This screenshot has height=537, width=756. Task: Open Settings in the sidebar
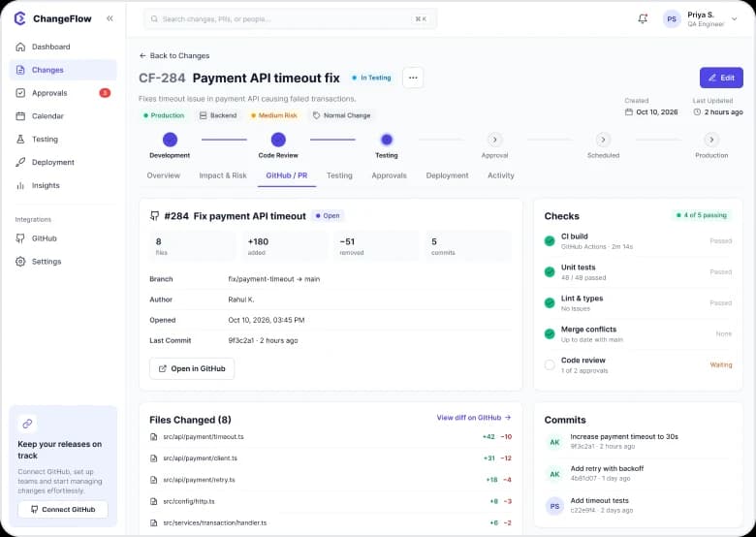(x=63, y=262)
